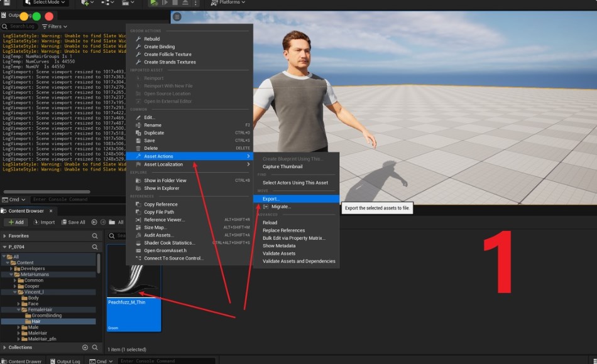597x364 pixels.
Task: Expand the Collections section
Action: point(5,347)
